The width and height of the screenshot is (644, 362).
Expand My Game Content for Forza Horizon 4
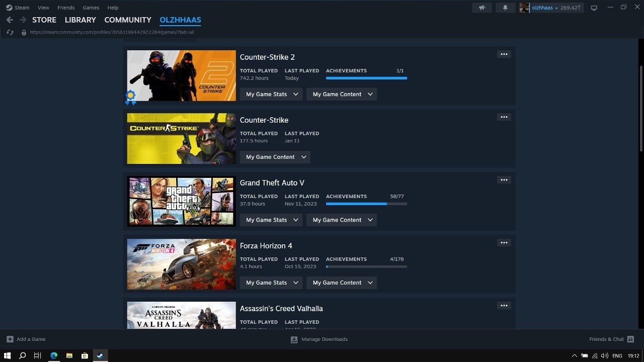[342, 283]
